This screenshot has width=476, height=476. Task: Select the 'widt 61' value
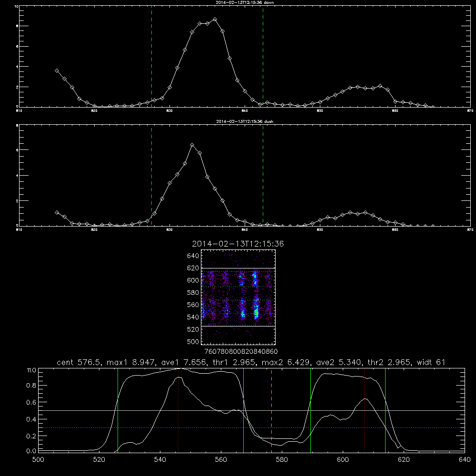(x=431, y=362)
